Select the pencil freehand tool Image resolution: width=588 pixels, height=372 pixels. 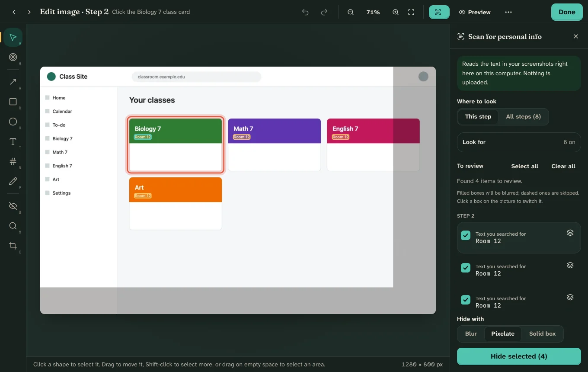[13, 181]
